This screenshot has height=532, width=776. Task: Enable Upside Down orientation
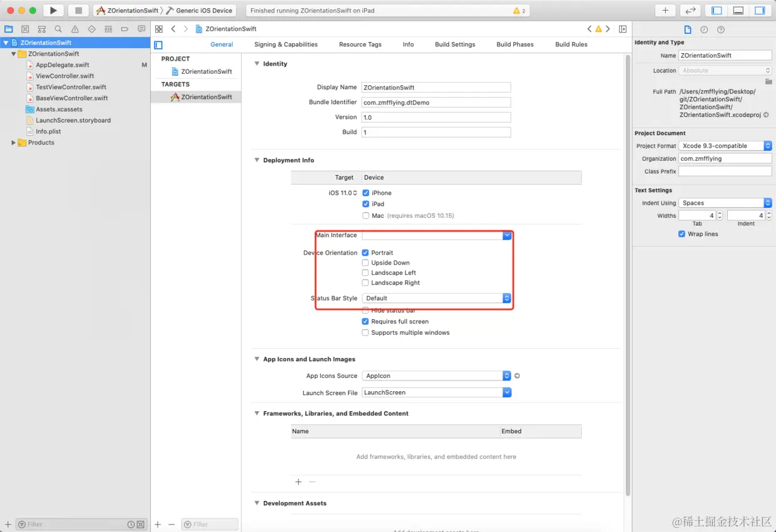point(365,263)
